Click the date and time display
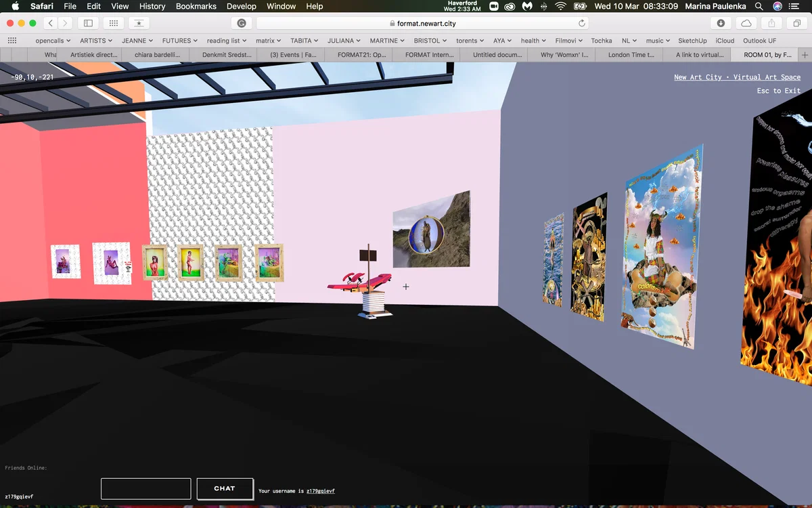The height and width of the screenshot is (508, 812). 636,6
